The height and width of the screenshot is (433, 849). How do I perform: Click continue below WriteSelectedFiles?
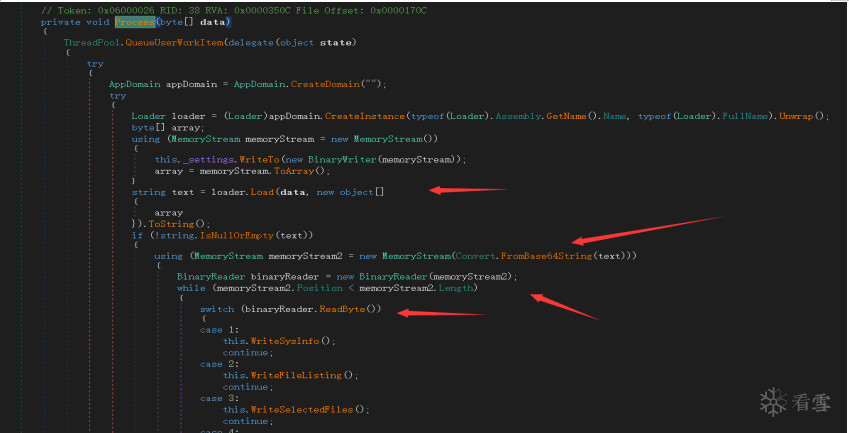[245, 421]
